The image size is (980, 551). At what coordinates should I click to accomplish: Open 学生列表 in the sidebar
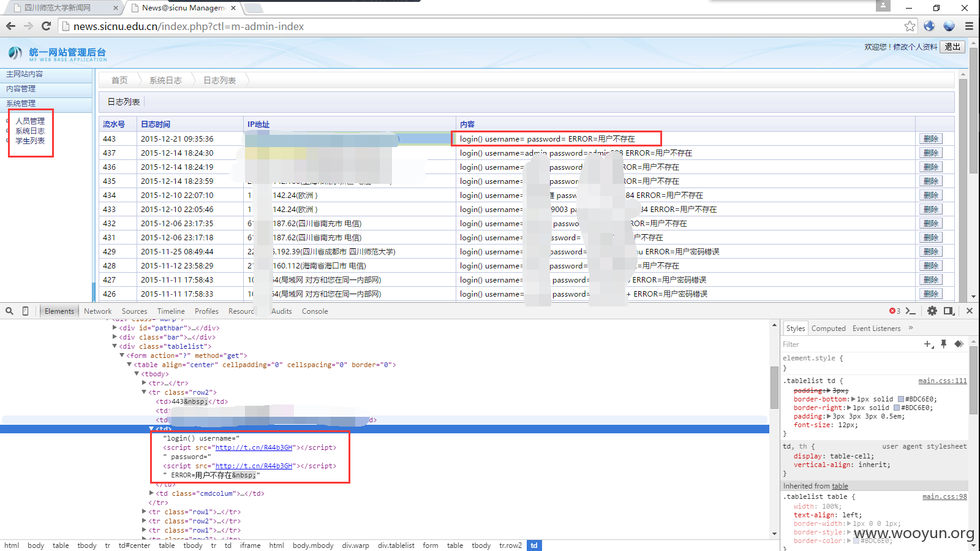tap(30, 141)
